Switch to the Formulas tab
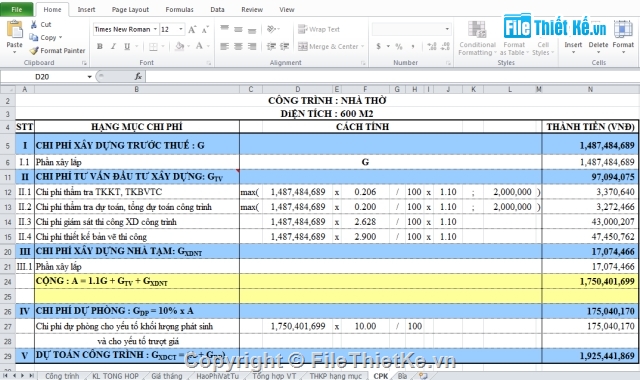This screenshot has height=380, width=640. tap(179, 9)
